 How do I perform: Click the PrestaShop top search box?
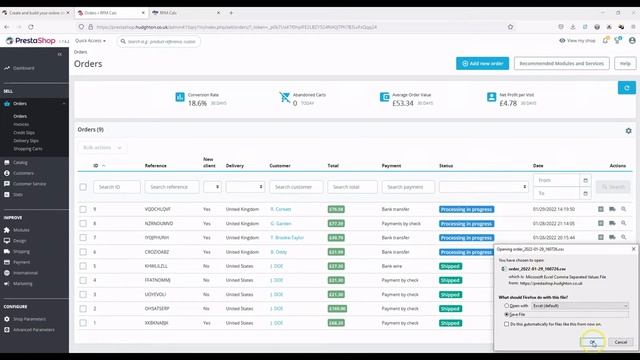pyautogui.click(x=159, y=41)
